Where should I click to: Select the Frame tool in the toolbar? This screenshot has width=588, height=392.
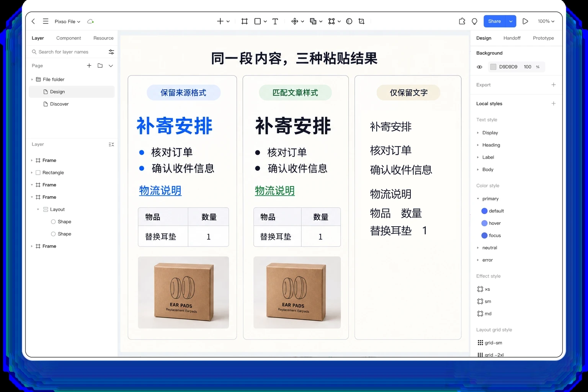pos(244,21)
